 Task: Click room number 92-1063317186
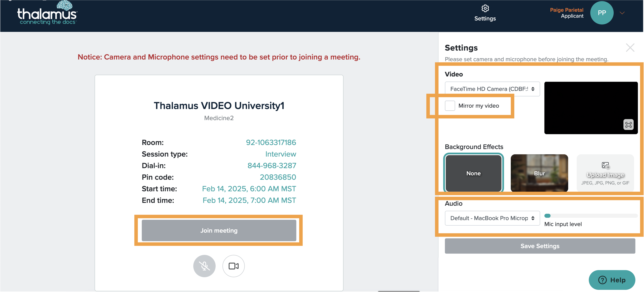pyautogui.click(x=271, y=142)
